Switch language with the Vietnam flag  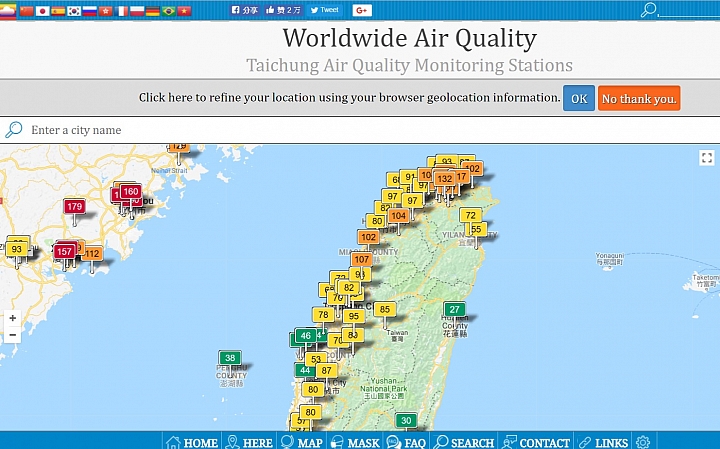(184, 11)
